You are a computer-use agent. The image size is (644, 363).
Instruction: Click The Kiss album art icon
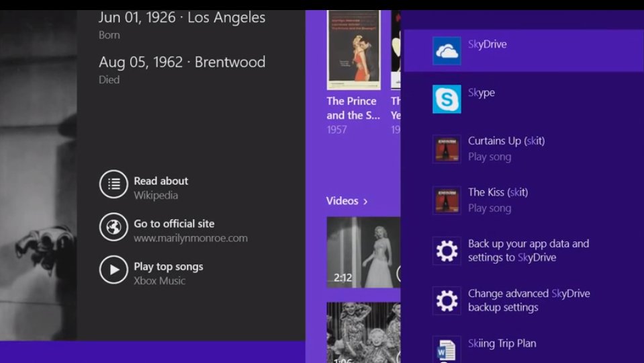click(x=447, y=200)
